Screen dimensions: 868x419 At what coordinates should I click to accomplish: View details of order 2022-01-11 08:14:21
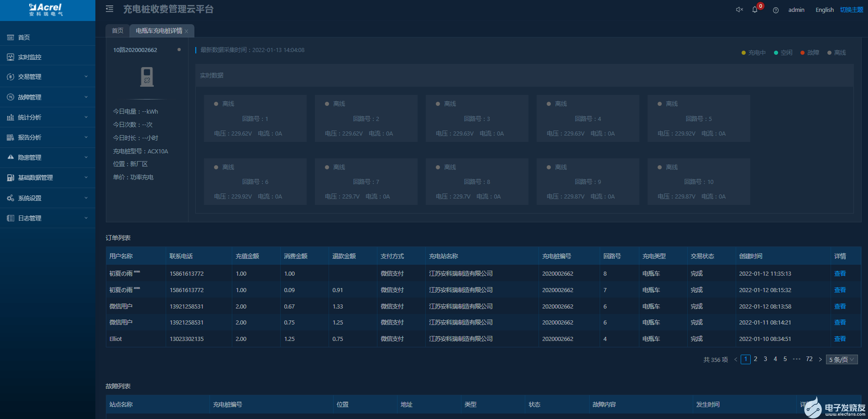pos(840,322)
